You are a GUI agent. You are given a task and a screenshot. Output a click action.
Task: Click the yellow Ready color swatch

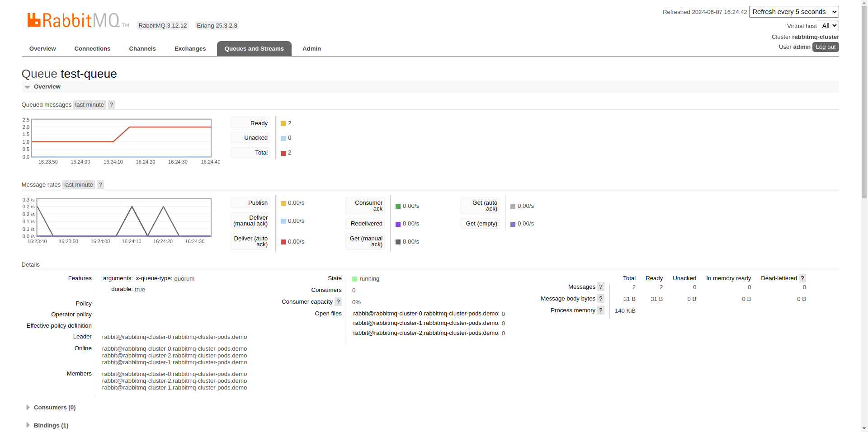click(x=283, y=124)
